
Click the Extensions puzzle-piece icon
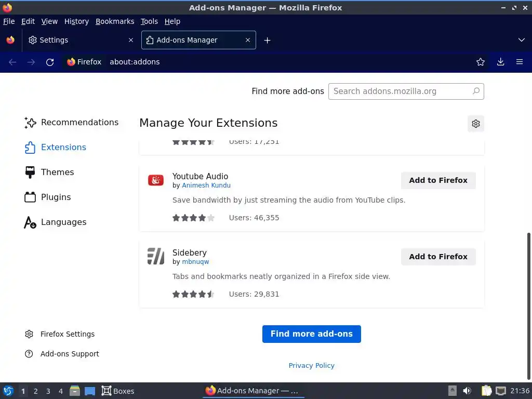pos(30,148)
